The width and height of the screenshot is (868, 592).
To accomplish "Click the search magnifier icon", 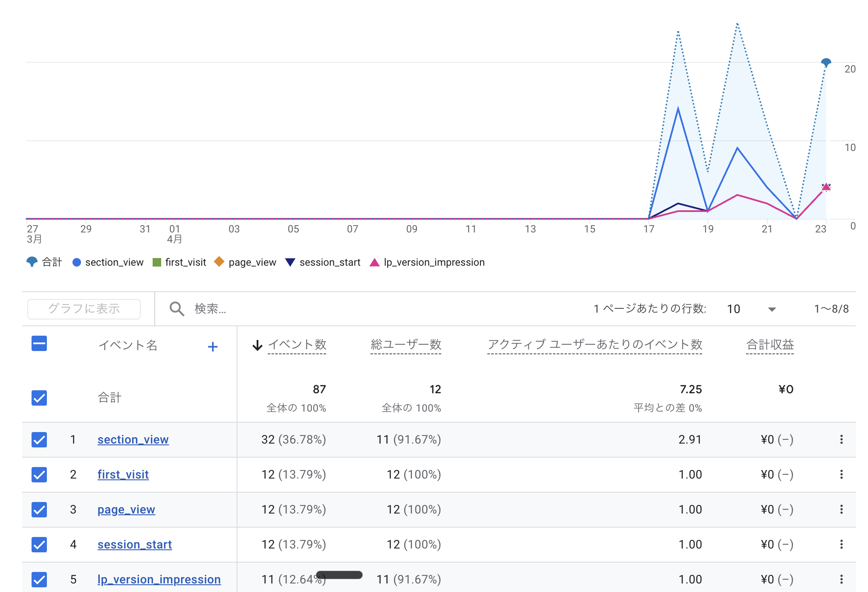I will (176, 308).
